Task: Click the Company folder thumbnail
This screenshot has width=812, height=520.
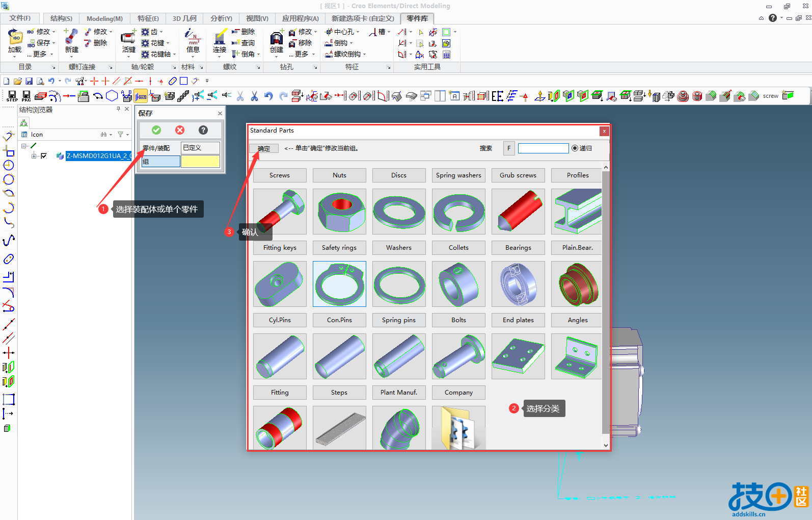Action: pyautogui.click(x=458, y=428)
